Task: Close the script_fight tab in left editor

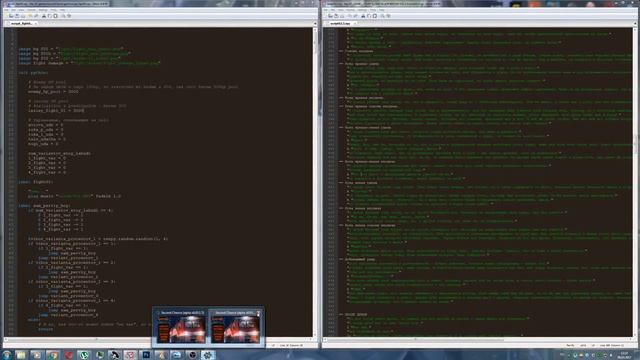Action: (x=36, y=23)
